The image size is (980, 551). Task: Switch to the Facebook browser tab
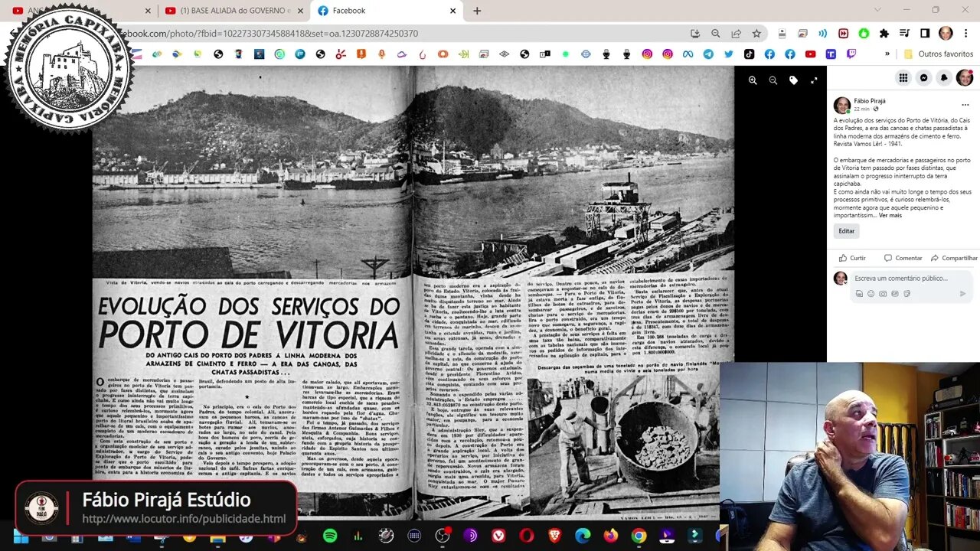click(387, 11)
